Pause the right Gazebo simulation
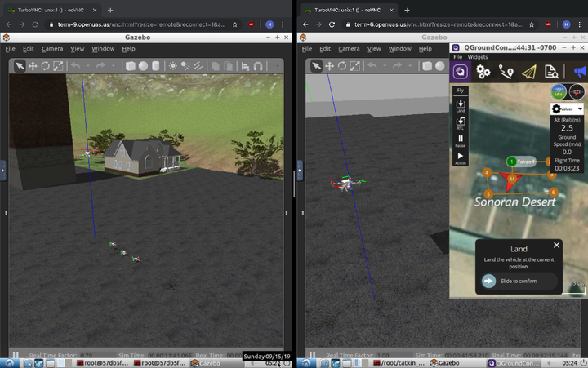 (312, 355)
